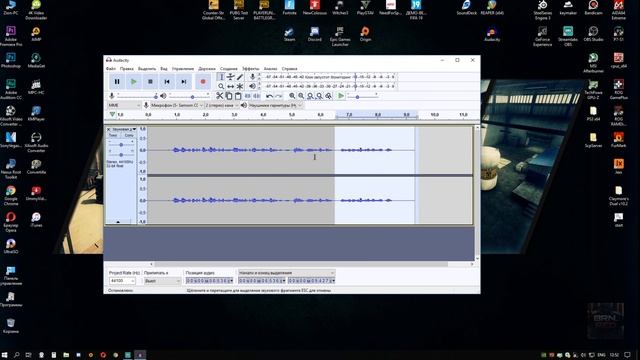Screen dimensions: 640x360
Task: Click the audio position time field
Action: [209, 281]
